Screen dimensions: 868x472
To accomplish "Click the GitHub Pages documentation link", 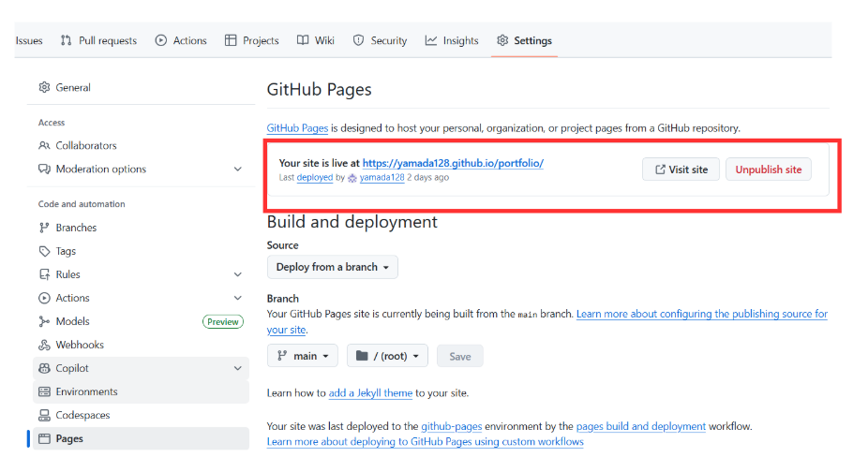I will 297,128.
